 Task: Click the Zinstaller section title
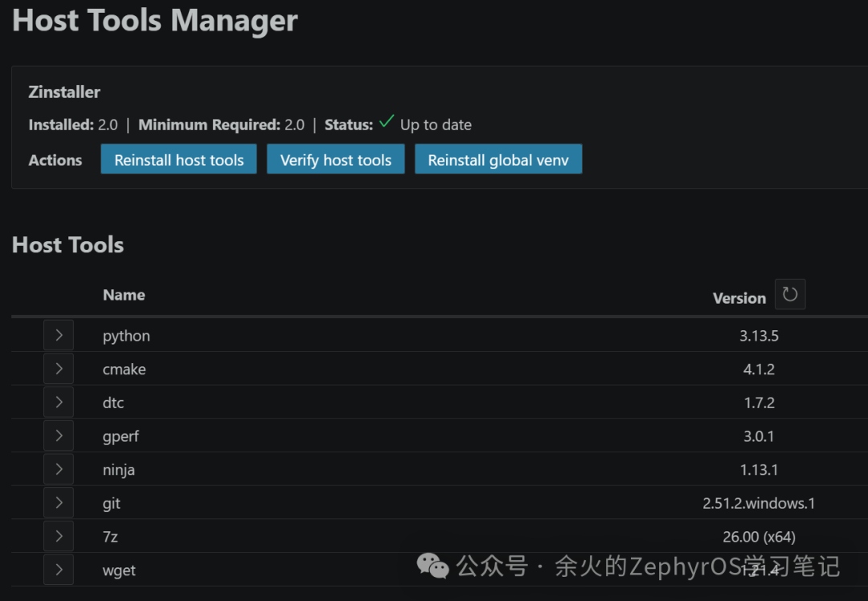click(x=64, y=92)
